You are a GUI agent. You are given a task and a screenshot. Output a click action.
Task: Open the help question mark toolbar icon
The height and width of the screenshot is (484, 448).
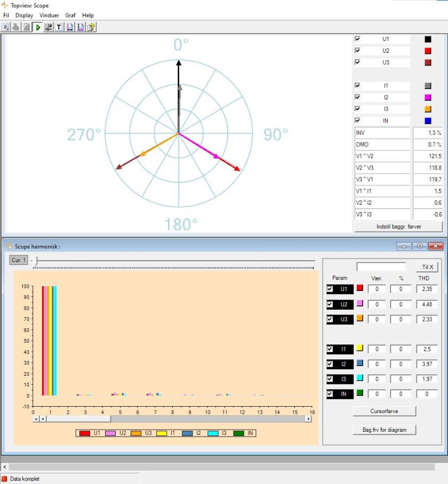tap(91, 27)
